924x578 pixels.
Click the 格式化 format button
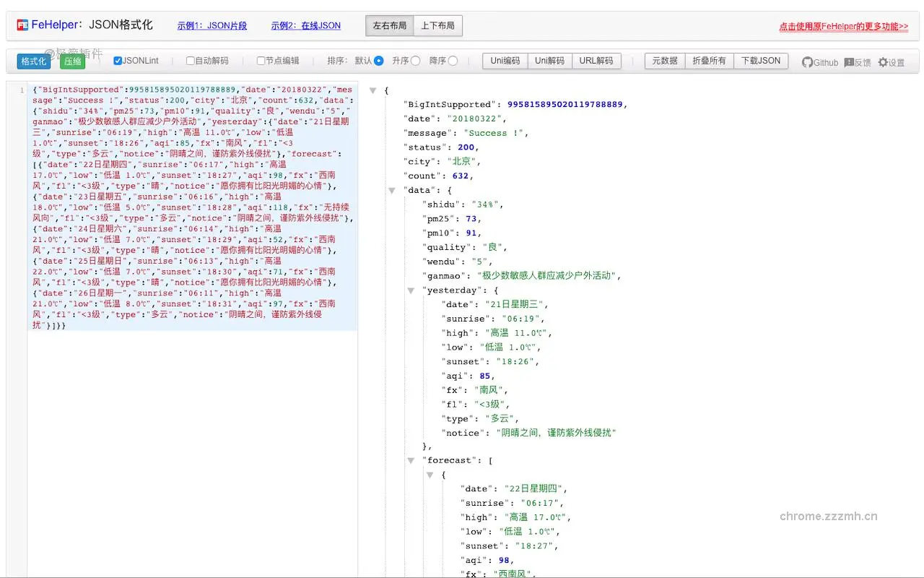[33, 61]
